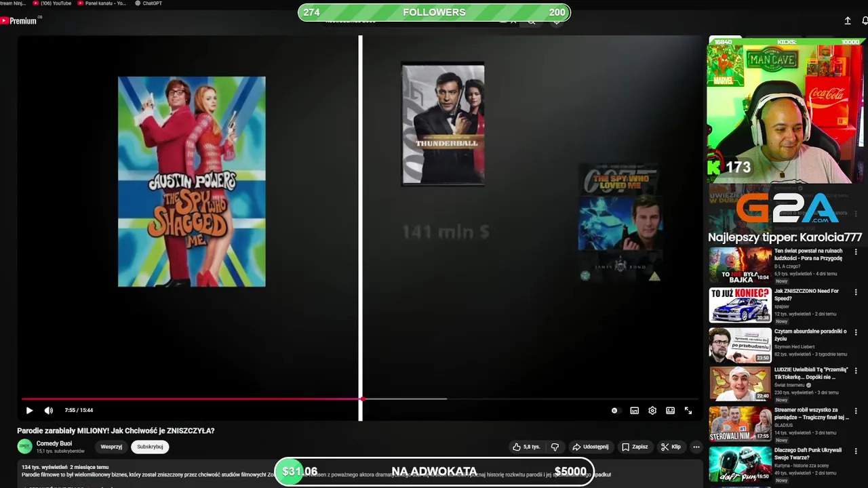The width and height of the screenshot is (868, 488).
Task: Mute the video with the speaker icon
Action: pos(49,410)
